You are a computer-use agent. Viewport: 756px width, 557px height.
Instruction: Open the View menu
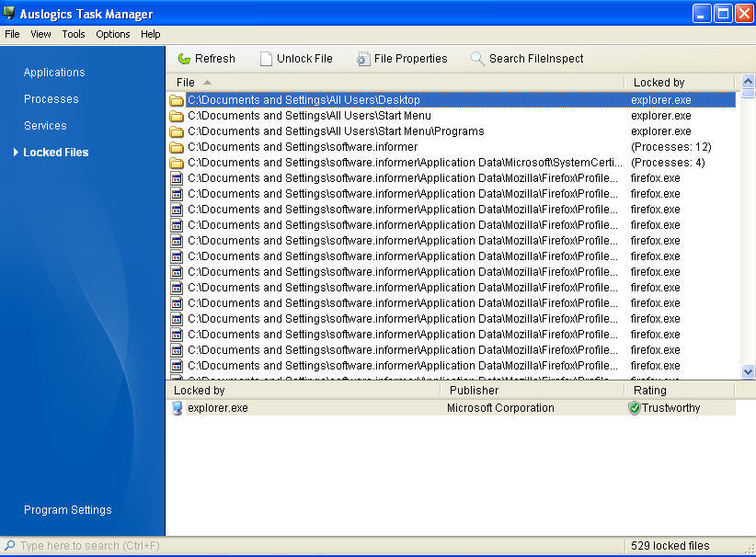pos(40,34)
